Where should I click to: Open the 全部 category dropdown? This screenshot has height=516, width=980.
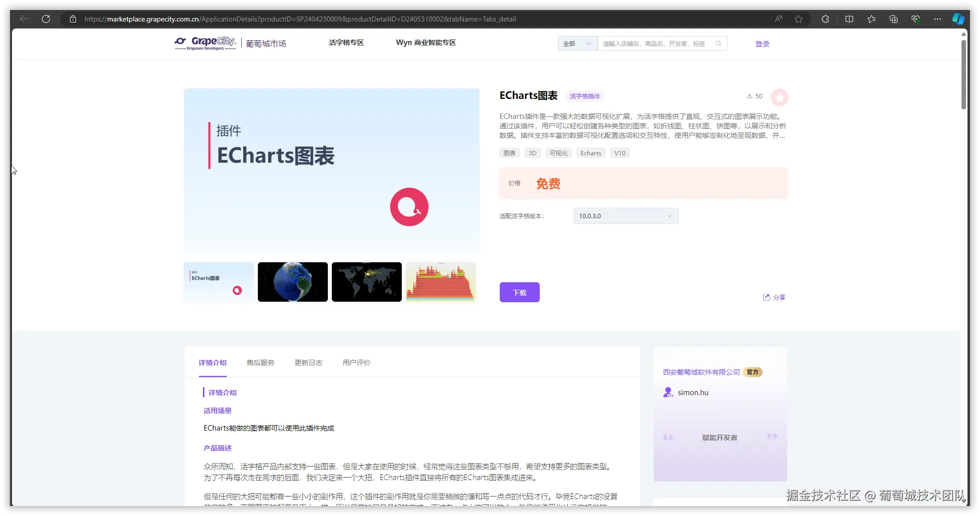coord(578,43)
